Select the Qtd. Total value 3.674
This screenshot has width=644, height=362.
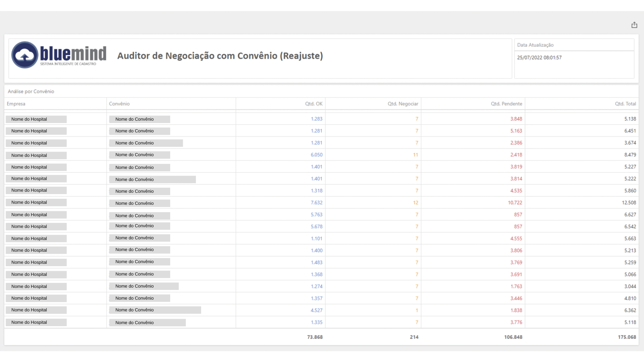[630, 143]
